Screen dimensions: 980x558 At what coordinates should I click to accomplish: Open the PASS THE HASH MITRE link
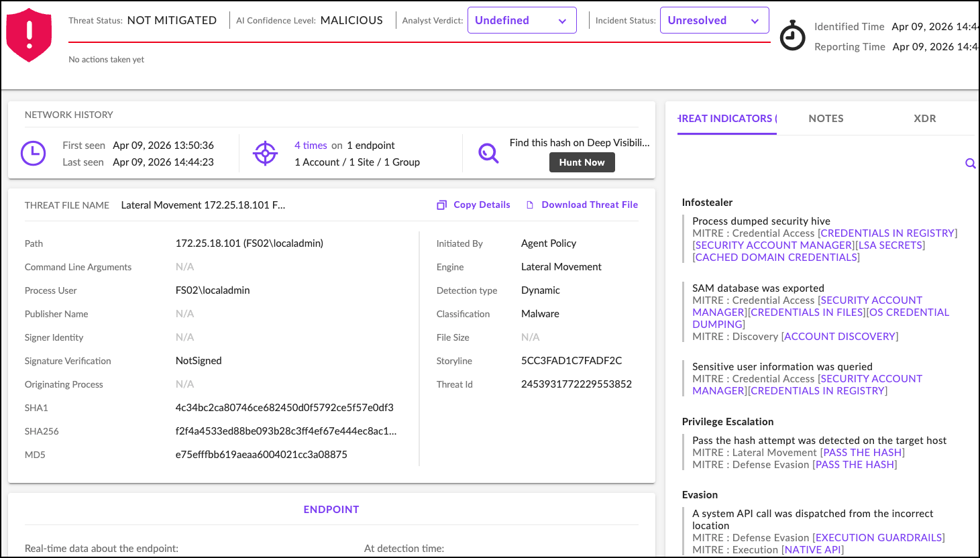point(861,452)
